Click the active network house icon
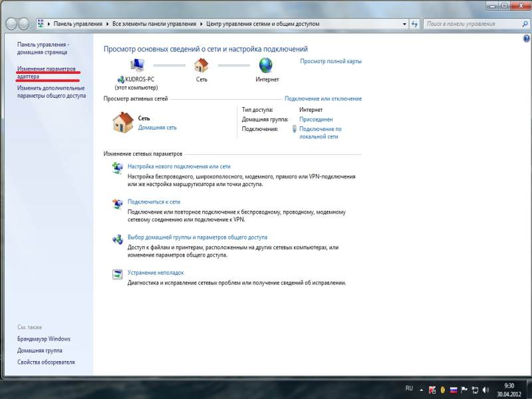 (x=123, y=122)
